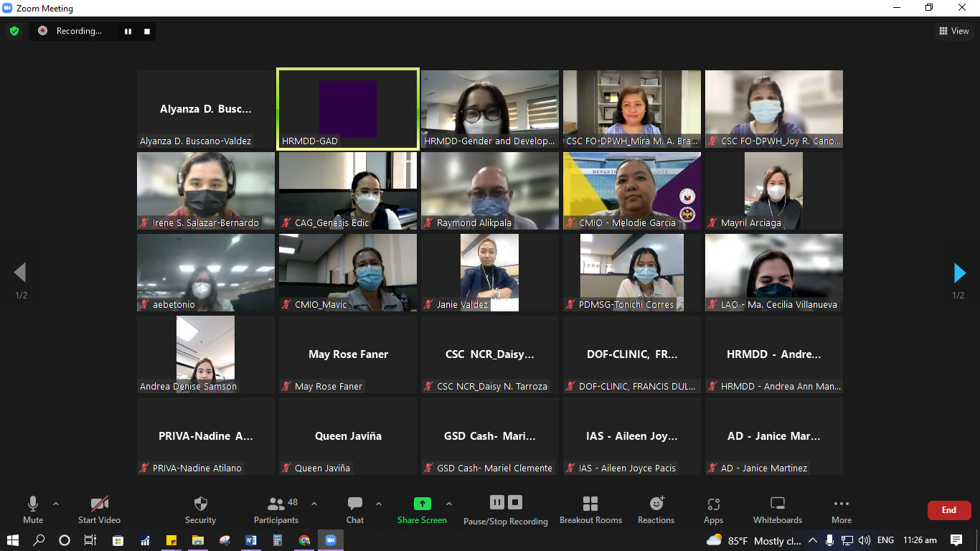The height and width of the screenshot is (551, 980).
Task: Select AD - Janice Martinez tile
Action: click(x=774, y=436)
